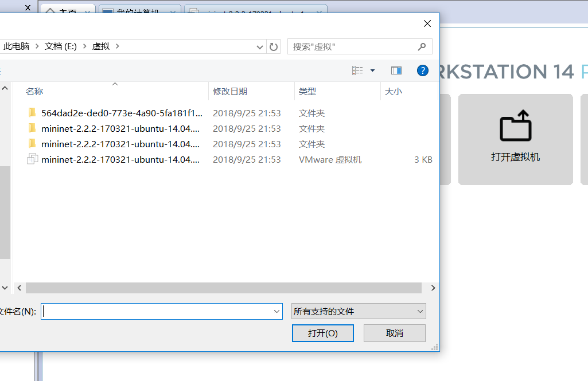
Task: Go to 此电脑 in the breadcrumb
Action: [x=17, y=46]
